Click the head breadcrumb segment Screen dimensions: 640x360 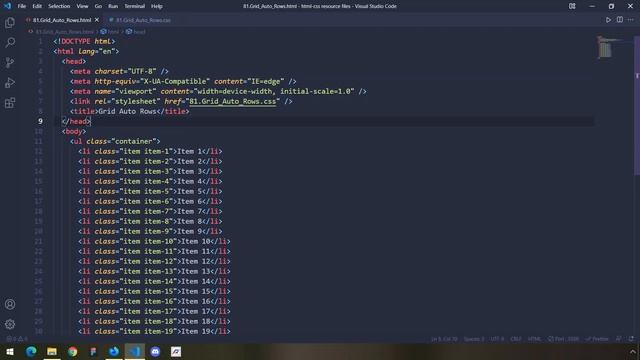point(136,31)
